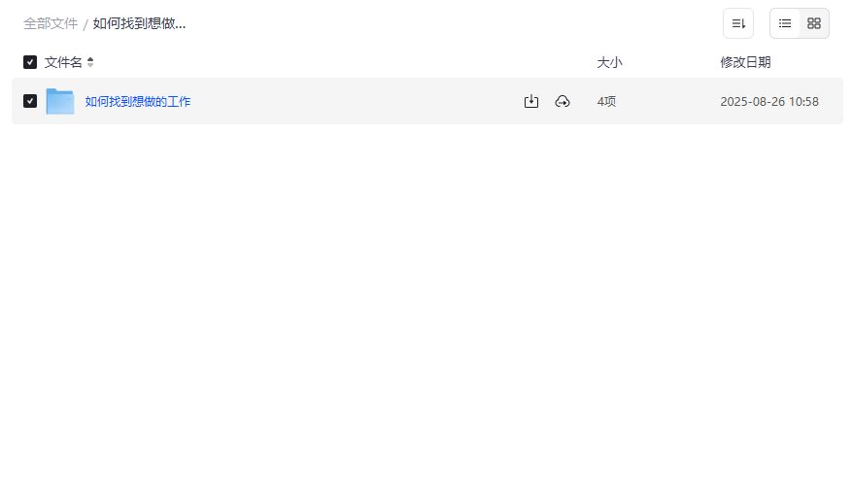This screenshot has width=853, height=504.
Task: Click the 4项 size cell
Action: click(606, 101)
